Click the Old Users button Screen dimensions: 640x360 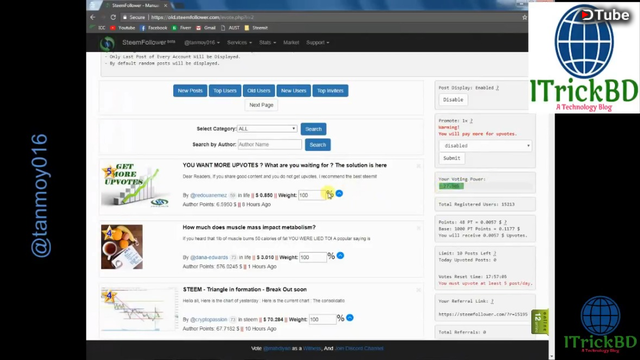tap(259, 91)
